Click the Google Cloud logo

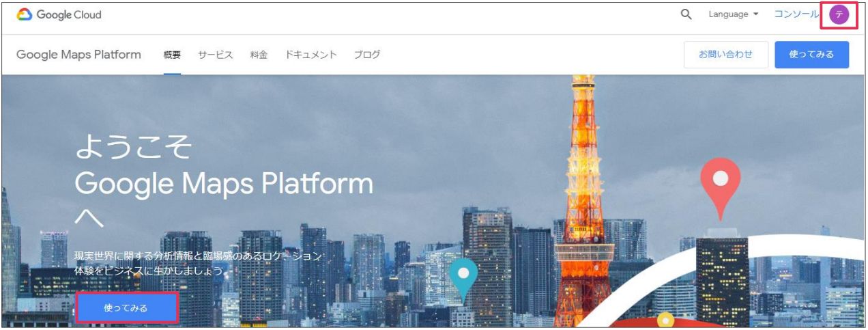[x=59, y=14]
